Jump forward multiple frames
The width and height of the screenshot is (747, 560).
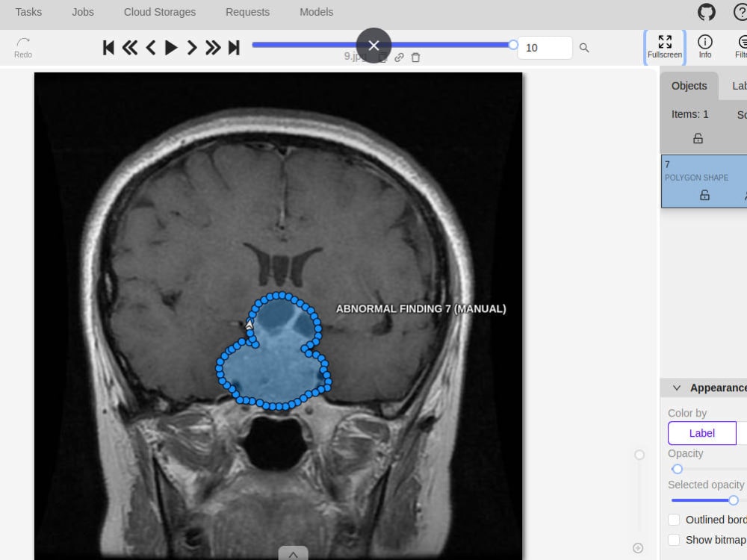213,48
